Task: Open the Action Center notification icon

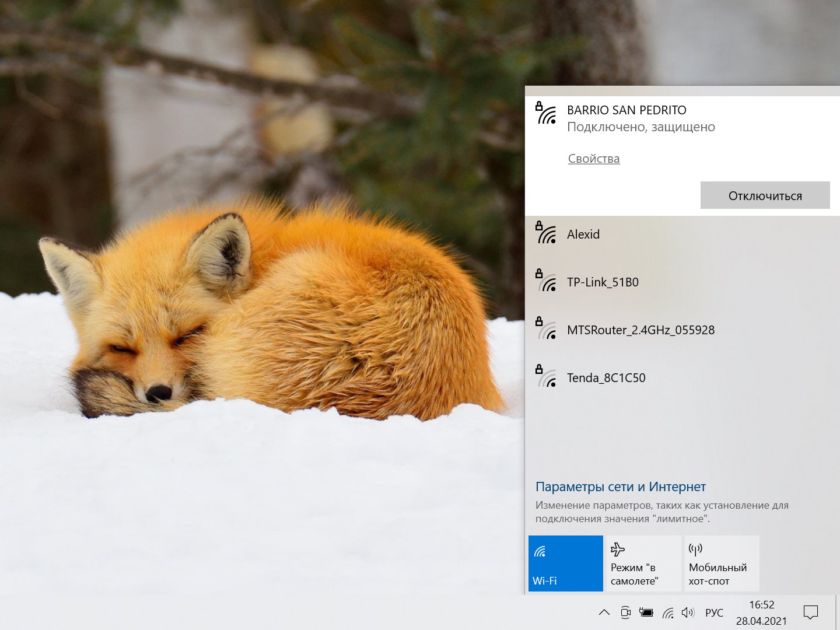Action: (x=811, y=612)
